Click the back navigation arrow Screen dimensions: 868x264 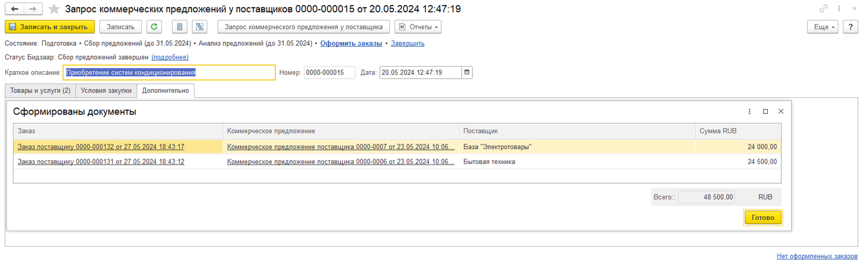point(15,9)
